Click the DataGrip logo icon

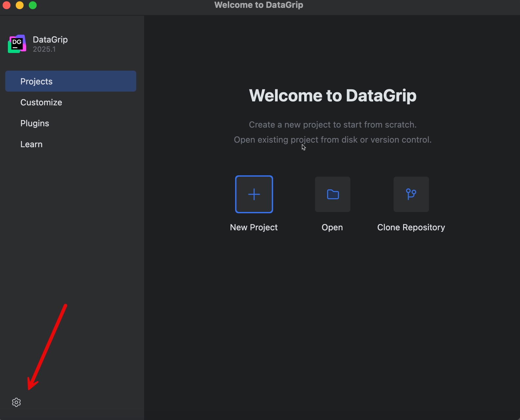click(x=17, y=44)
